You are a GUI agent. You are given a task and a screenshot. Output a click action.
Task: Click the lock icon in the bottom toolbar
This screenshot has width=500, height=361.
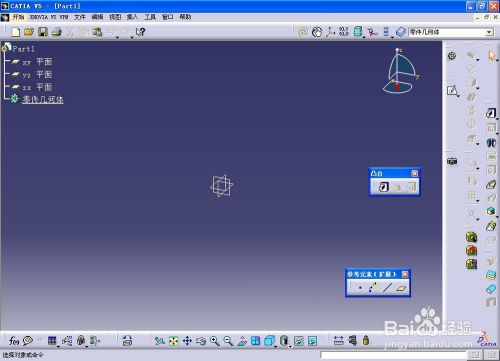81,340
